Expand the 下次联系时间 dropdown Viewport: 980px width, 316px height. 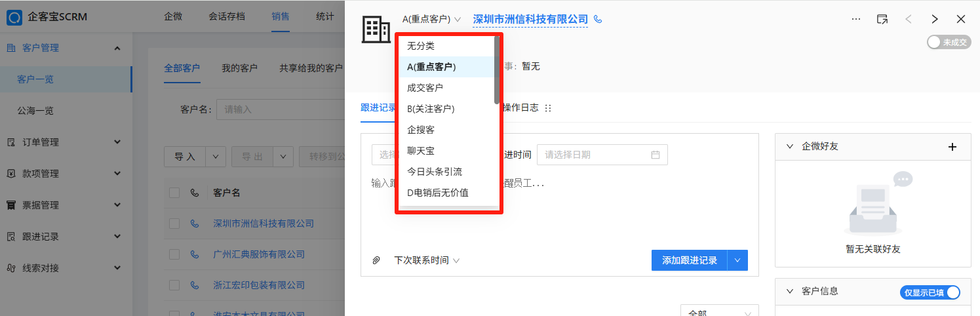[426, 260]
